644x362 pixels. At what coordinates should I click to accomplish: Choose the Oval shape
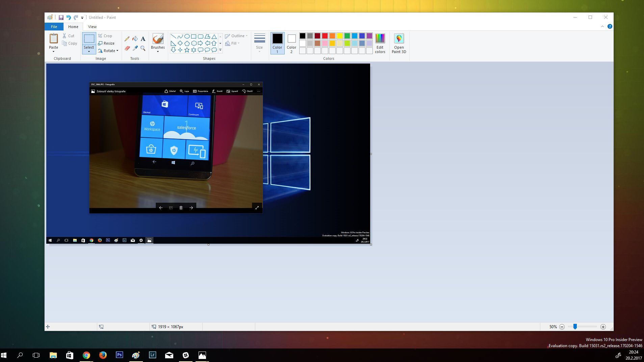pos(187,37)
